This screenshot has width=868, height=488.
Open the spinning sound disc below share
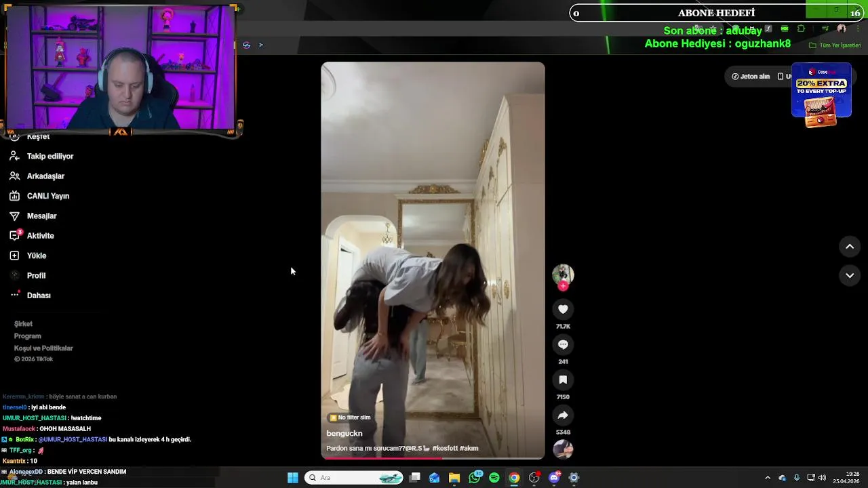click(563, 449)
